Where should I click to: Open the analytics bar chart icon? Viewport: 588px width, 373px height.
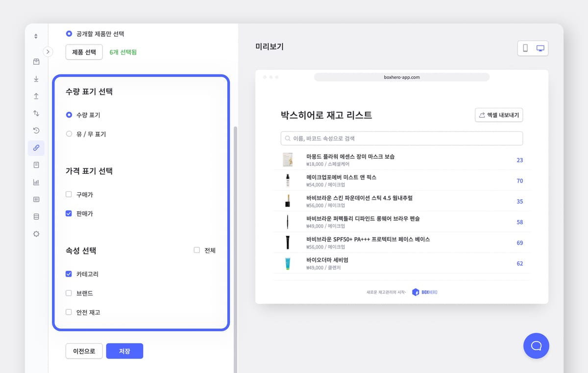point(36,182)
